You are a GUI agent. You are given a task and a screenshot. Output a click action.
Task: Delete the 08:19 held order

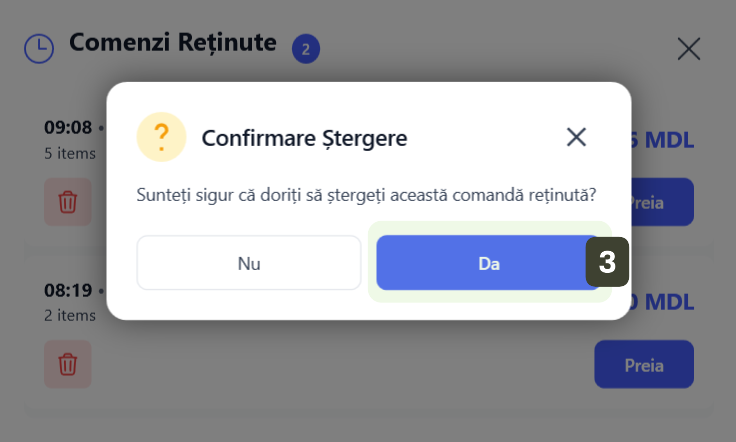(x=68, y=364)
